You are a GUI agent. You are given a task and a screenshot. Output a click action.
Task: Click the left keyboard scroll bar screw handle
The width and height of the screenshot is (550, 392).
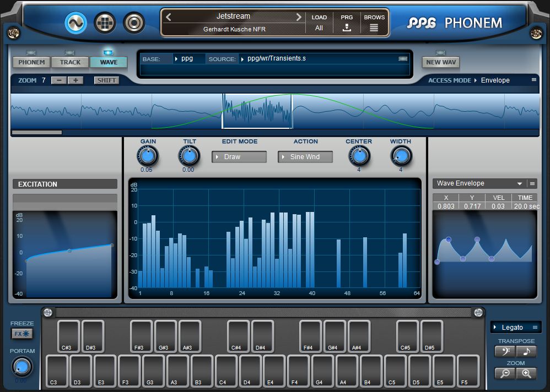click(48, 313)
